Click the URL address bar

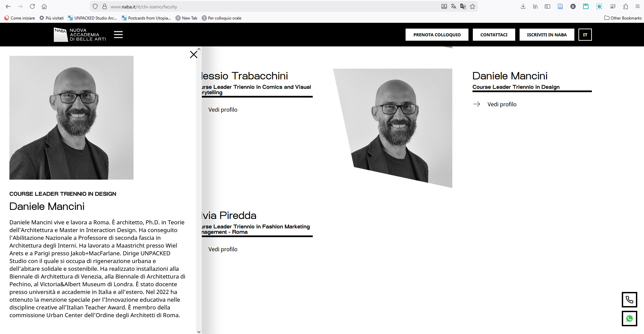point(269,7)
